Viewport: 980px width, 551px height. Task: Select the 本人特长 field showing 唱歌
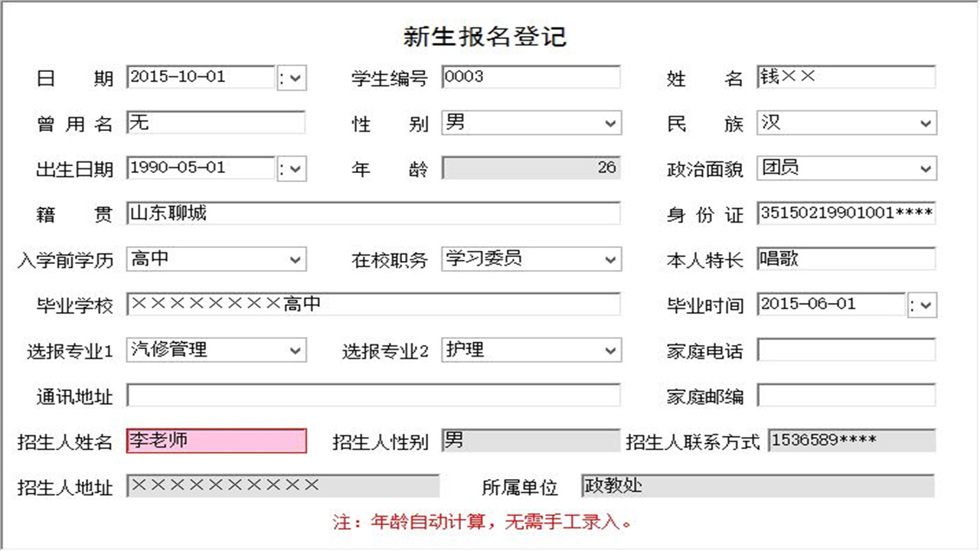844,259
